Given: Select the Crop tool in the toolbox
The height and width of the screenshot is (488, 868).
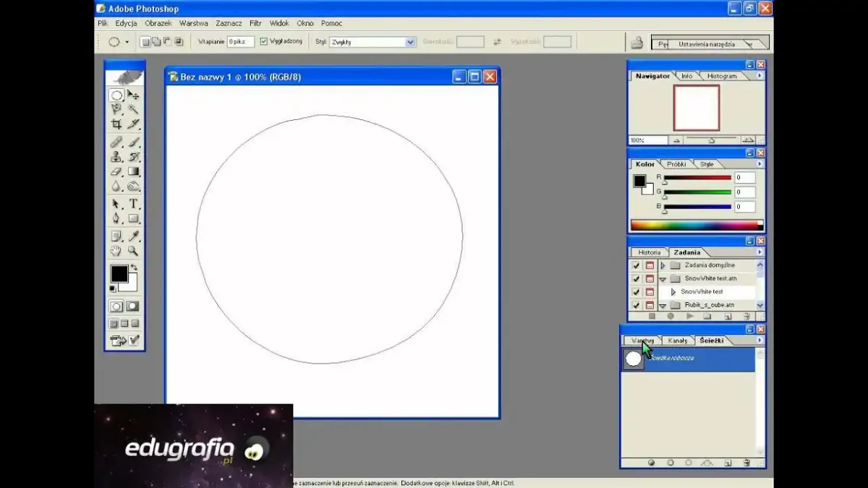Looking at the screenshot, I should pos(116,124).
